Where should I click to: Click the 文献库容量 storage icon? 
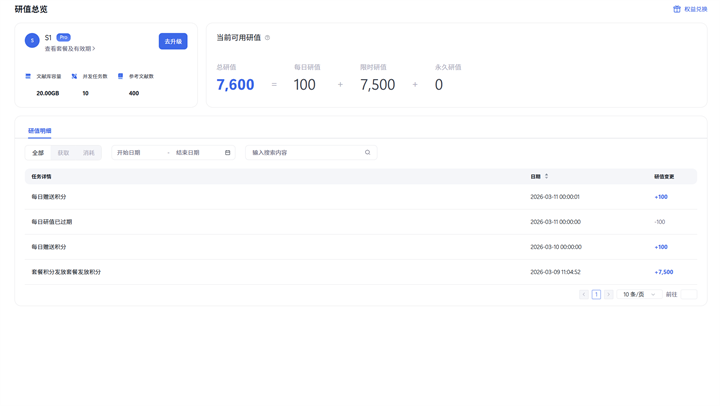coord(28,76)
